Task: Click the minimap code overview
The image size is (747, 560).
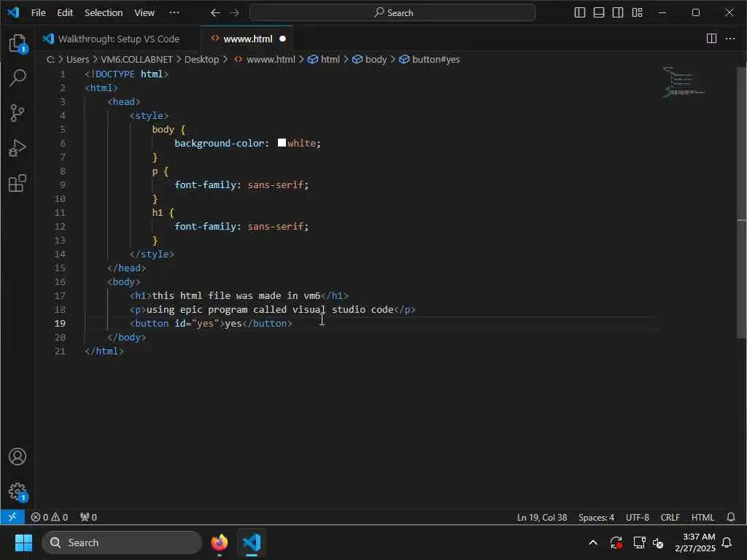Action: [x=684, y=82]
